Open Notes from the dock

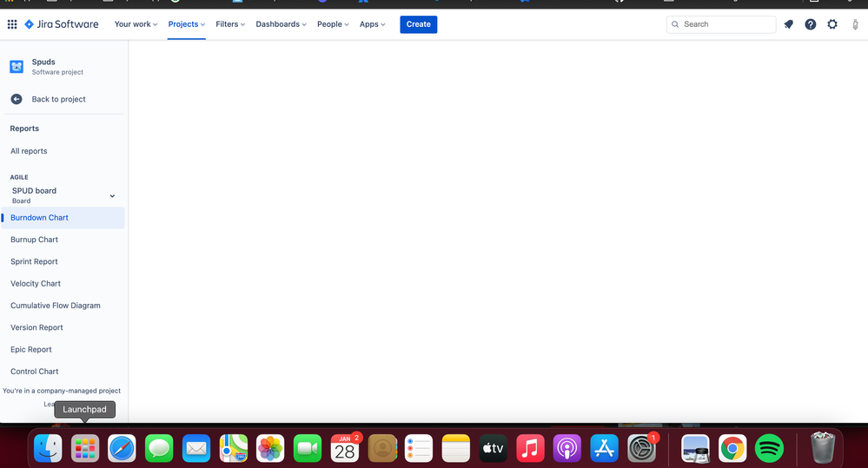click(x=456, y=448)
